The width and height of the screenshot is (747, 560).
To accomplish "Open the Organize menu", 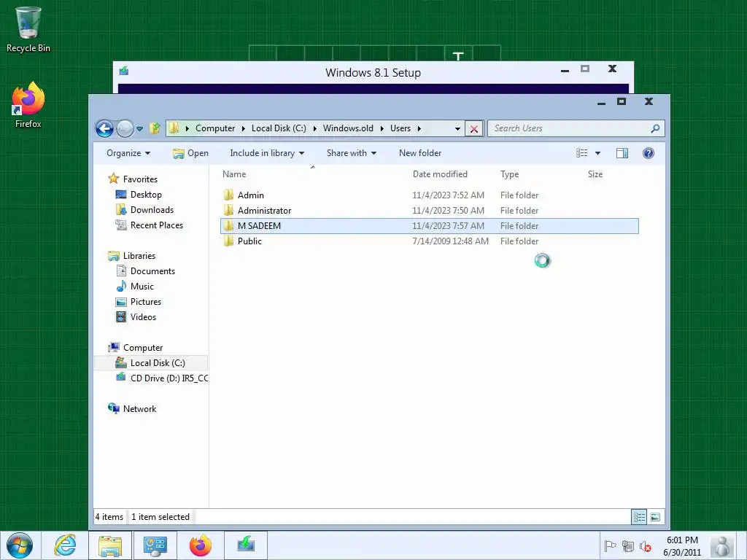I will (x=128, y=153).
